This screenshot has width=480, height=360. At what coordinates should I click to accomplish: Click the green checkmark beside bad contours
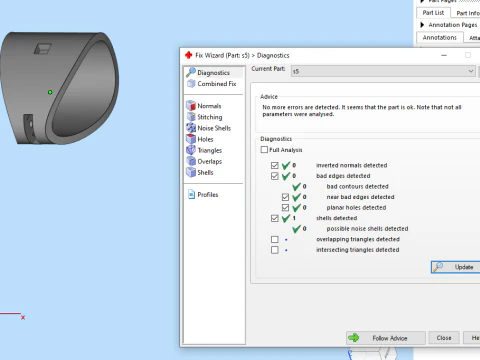[x=296, y=186]
